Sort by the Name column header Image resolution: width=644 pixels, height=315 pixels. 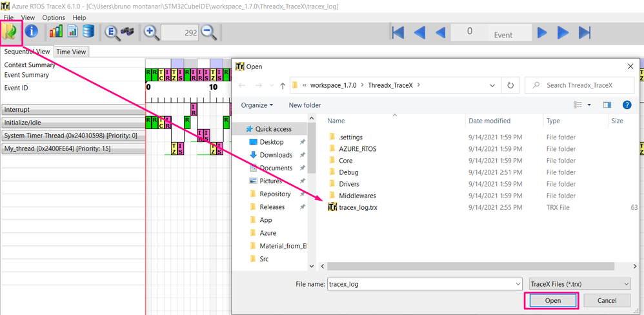pyautogui.click(x=336, y=121)
